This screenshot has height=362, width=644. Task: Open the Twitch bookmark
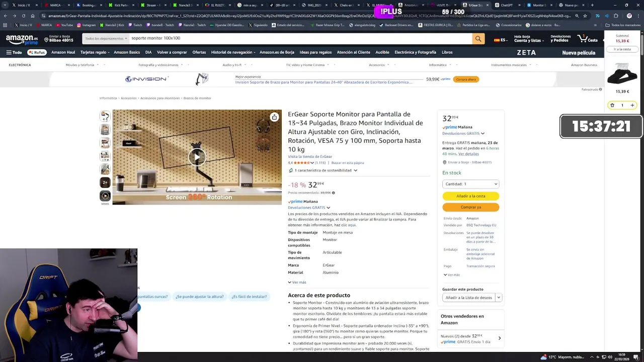(x=135, y=25)
